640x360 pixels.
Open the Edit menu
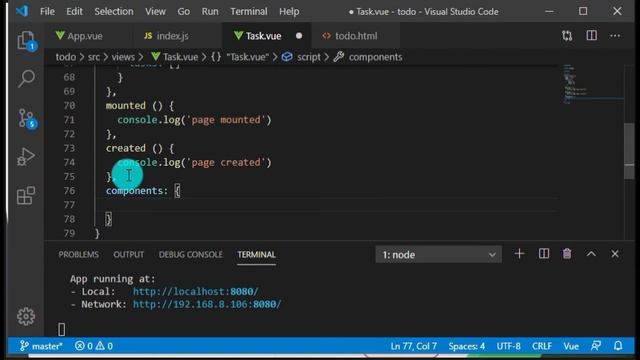coord(74,11)
